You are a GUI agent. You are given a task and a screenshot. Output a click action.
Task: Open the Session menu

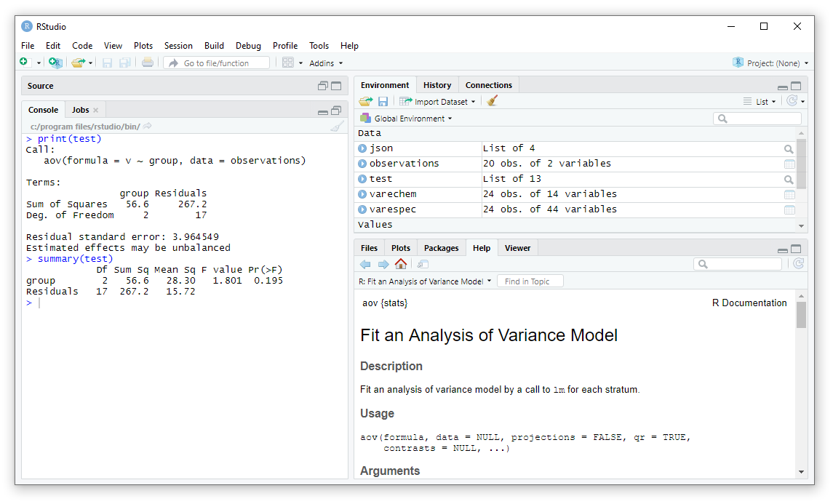click(x=178, y=45)
